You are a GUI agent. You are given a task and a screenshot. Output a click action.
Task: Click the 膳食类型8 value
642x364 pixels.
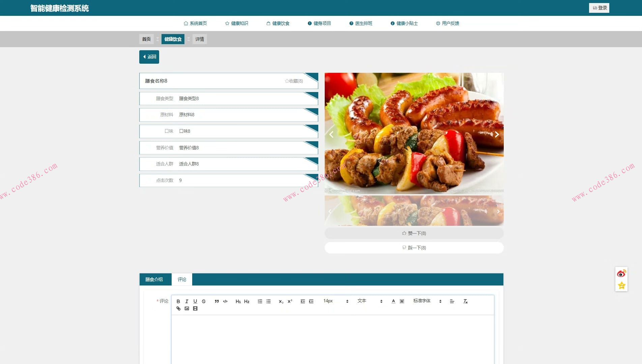pos(189,98)
